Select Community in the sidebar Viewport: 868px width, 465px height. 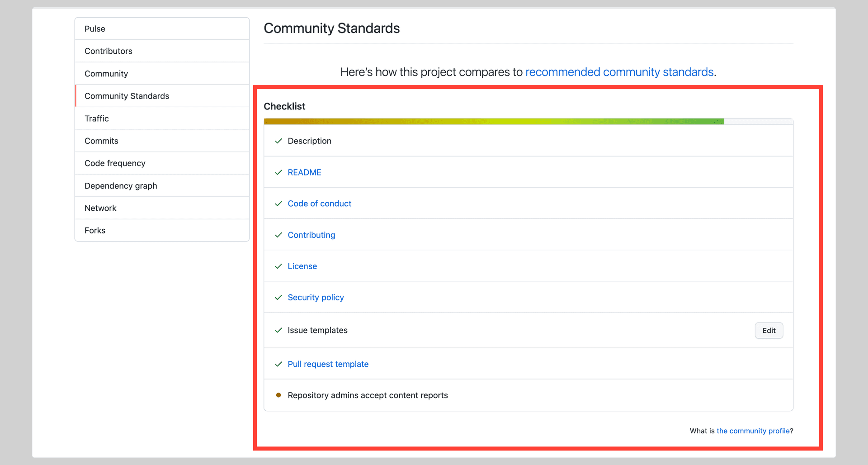pos(162,73)
